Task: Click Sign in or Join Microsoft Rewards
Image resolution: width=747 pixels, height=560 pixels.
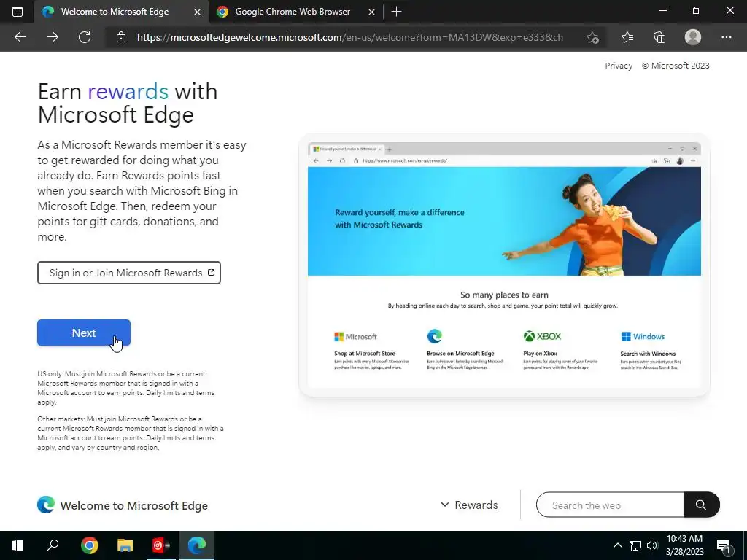Action: (129, 273)
